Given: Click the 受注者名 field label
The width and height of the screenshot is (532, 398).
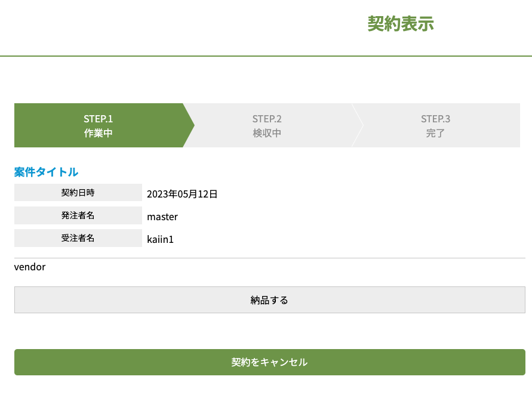Looking at the screenshot, I should coord(78,238).
